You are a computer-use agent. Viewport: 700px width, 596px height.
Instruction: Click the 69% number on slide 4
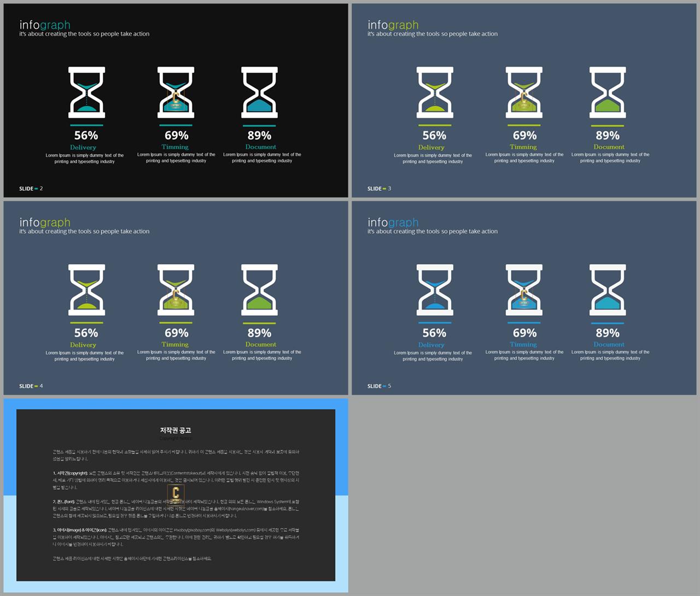[x=176, y=333]
